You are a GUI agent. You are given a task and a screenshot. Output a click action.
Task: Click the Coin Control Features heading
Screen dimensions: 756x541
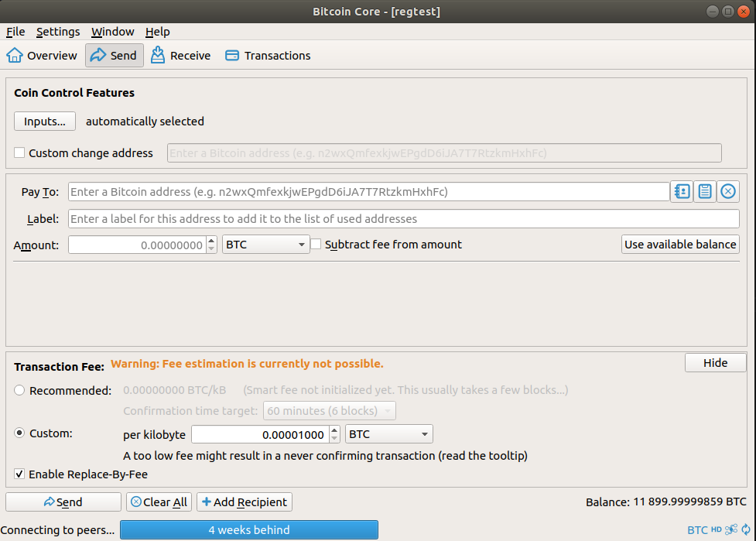click(x=74, y=93)
